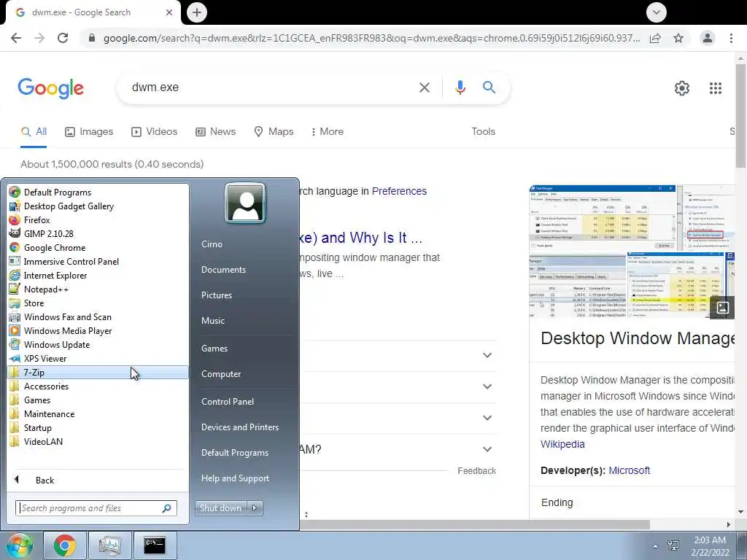This screenshot has height=560, width=747.
Task: Open Devices and Printers
Action: (240, 427)
